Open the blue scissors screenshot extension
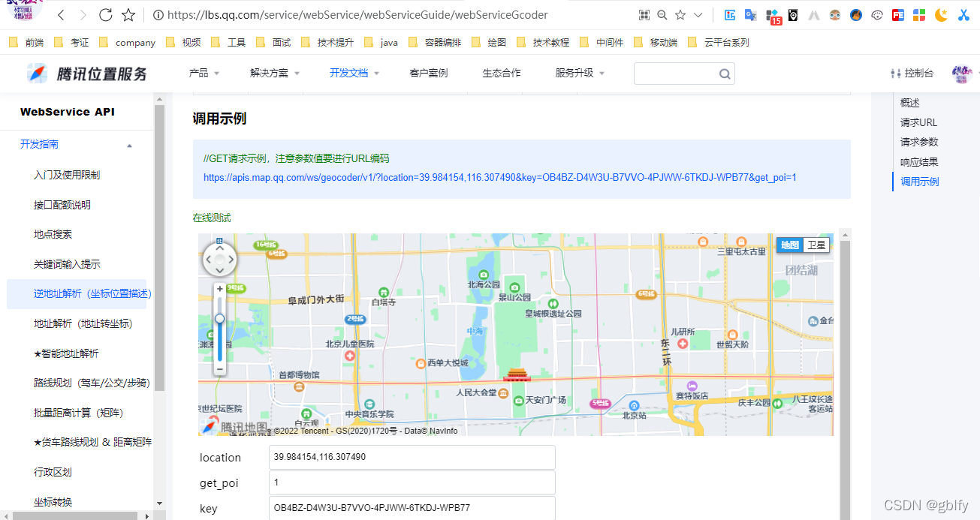Screen dimensions: 980x520 (963, 15)
